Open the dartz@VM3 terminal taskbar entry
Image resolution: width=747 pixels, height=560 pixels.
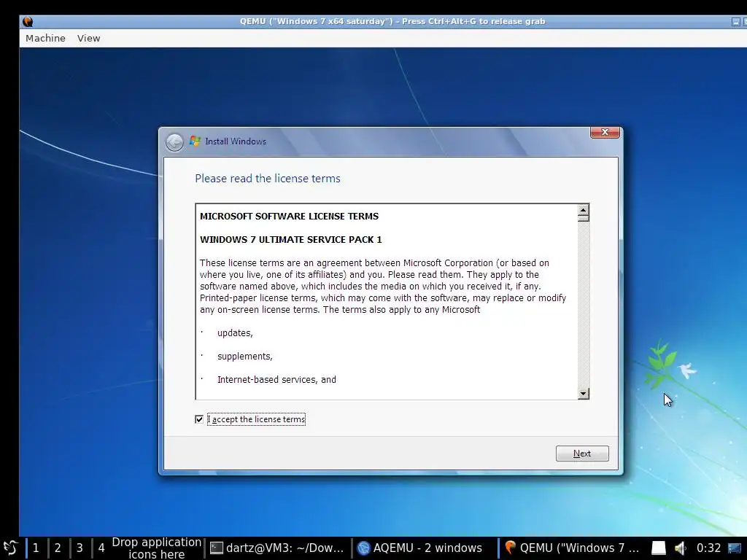(277, 548)
